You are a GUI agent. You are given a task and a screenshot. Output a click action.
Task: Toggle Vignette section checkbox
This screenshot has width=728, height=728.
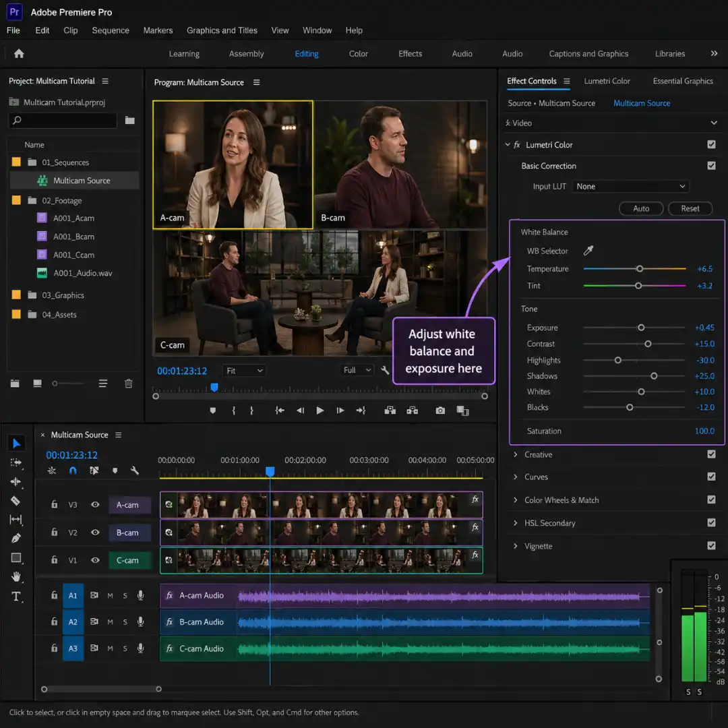711,545
